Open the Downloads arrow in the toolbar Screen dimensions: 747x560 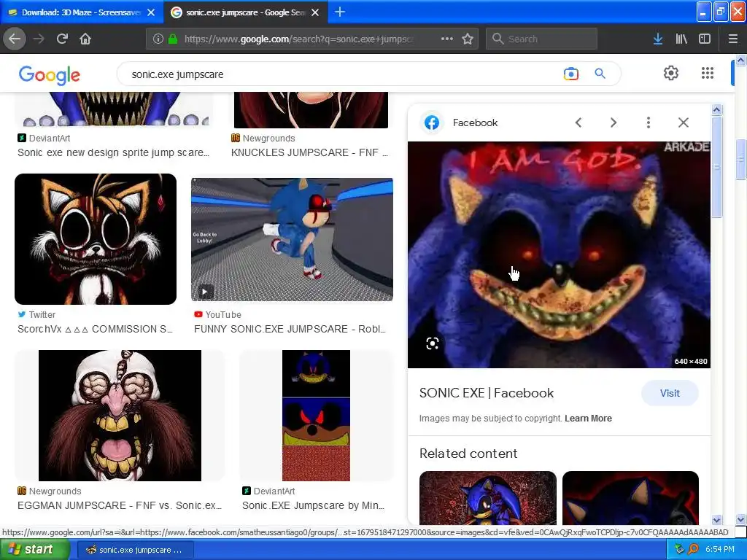(x=658, y=39)
